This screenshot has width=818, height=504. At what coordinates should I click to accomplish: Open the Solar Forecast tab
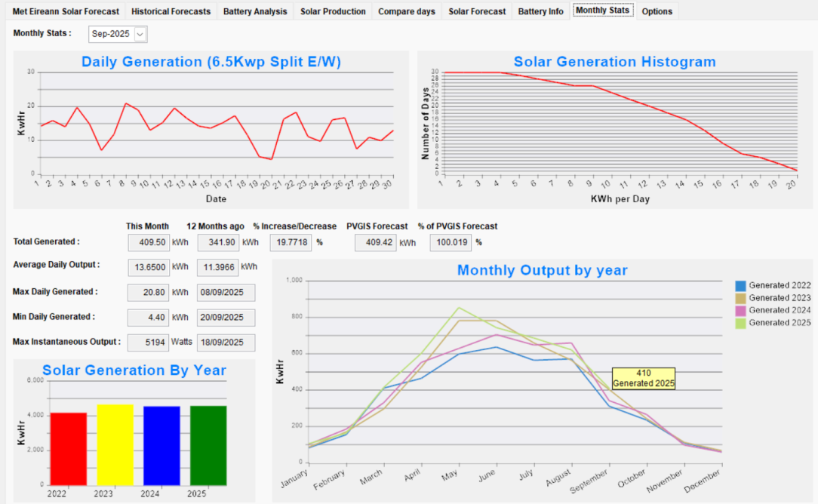[477, 11]
